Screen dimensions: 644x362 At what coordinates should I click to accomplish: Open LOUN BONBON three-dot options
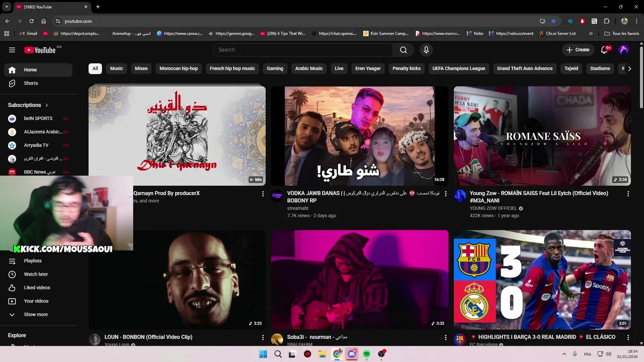(263, 337)
